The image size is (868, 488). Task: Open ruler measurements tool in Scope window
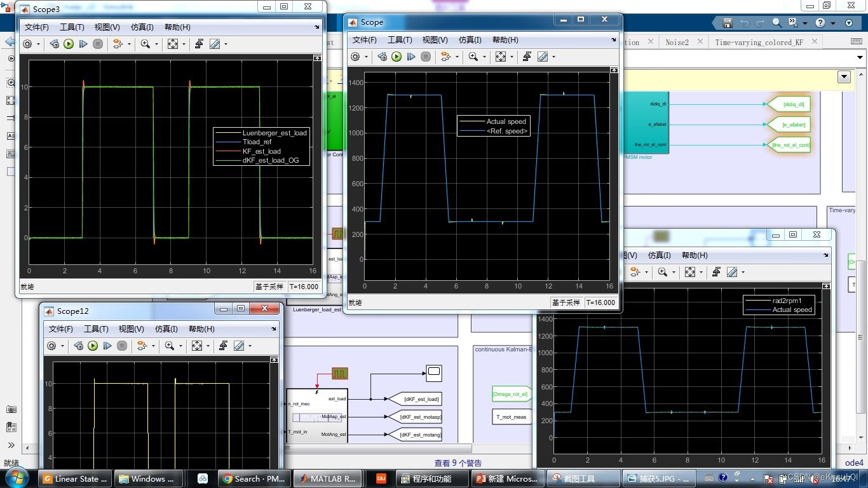tap(543, 57)
